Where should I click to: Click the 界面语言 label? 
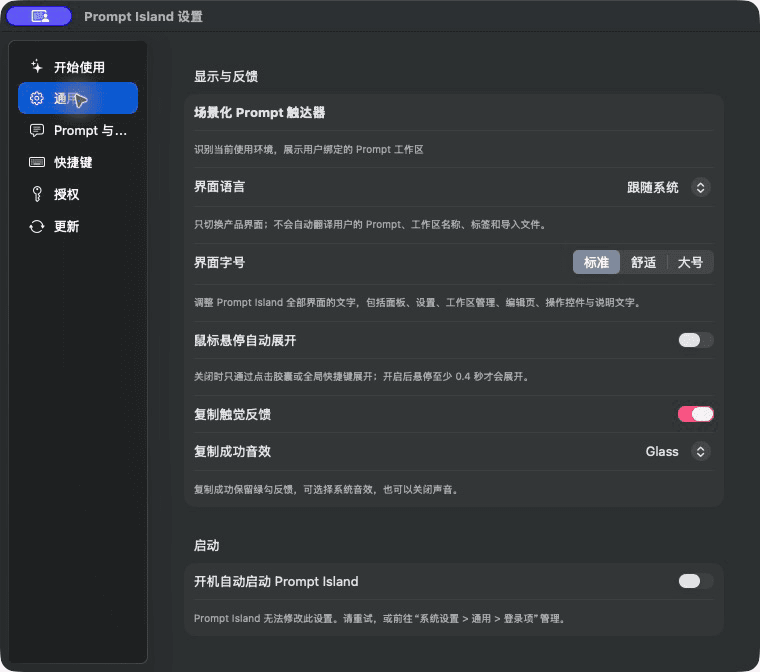click(x=220, y=187)
